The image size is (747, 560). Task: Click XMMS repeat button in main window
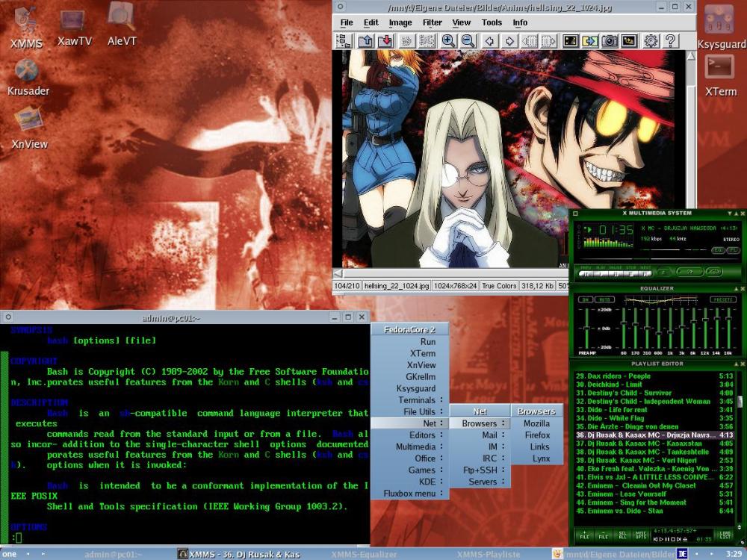point(713,272)
